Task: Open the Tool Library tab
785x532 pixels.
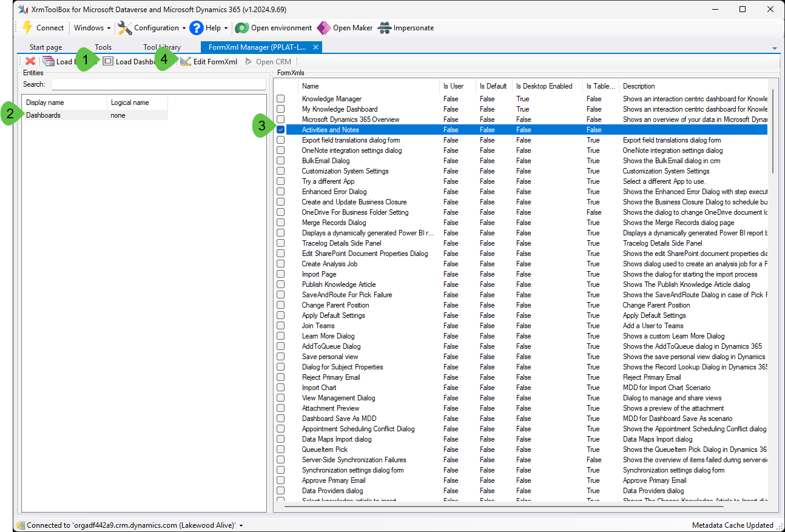Action: click(162, 47)
